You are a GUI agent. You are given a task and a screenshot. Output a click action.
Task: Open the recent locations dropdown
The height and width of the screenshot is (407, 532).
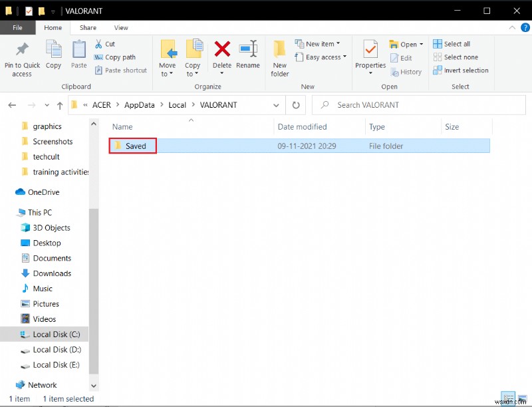tap(47, 105)
